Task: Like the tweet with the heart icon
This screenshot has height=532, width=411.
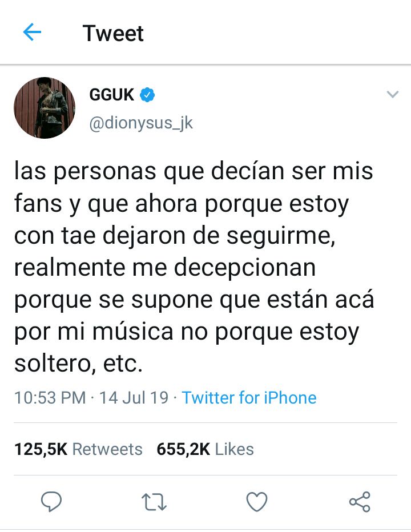Action: (x=256, y=502)
